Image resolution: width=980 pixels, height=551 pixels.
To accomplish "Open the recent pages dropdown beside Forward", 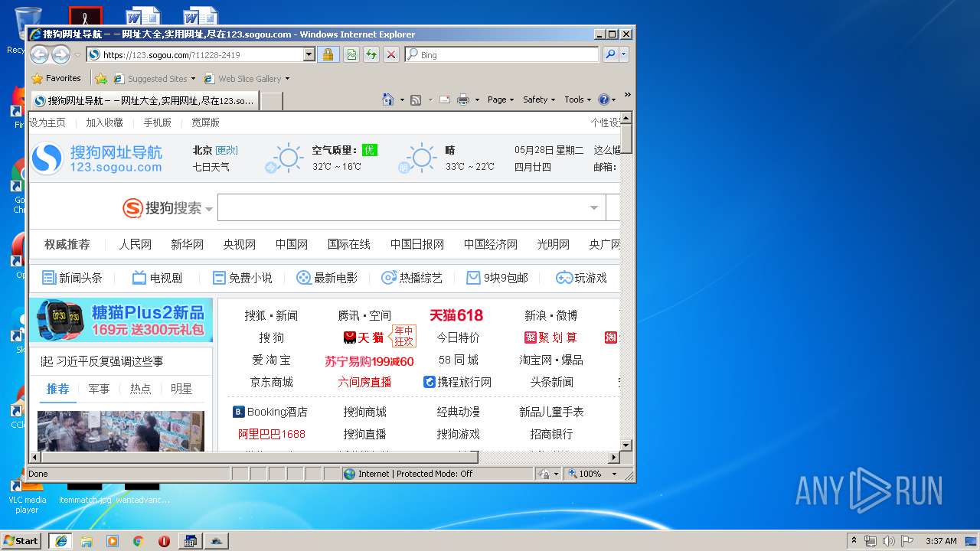I will 77,55.
